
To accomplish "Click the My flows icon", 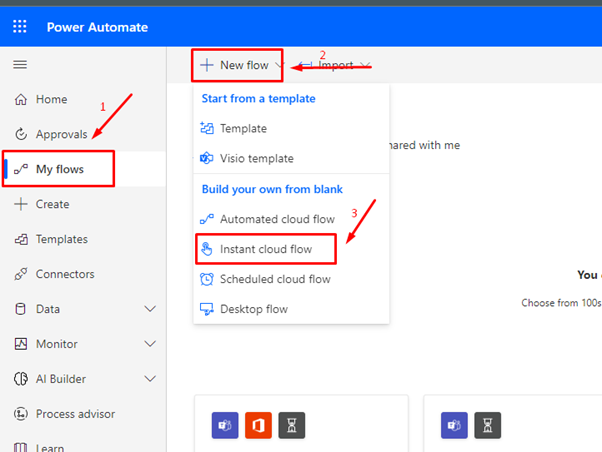I will point(21,169).
